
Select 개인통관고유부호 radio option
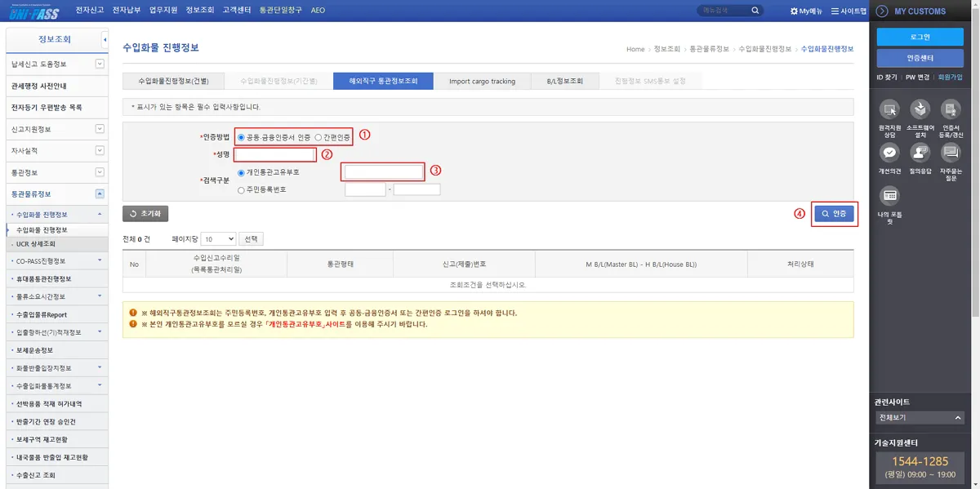(241, 172)
